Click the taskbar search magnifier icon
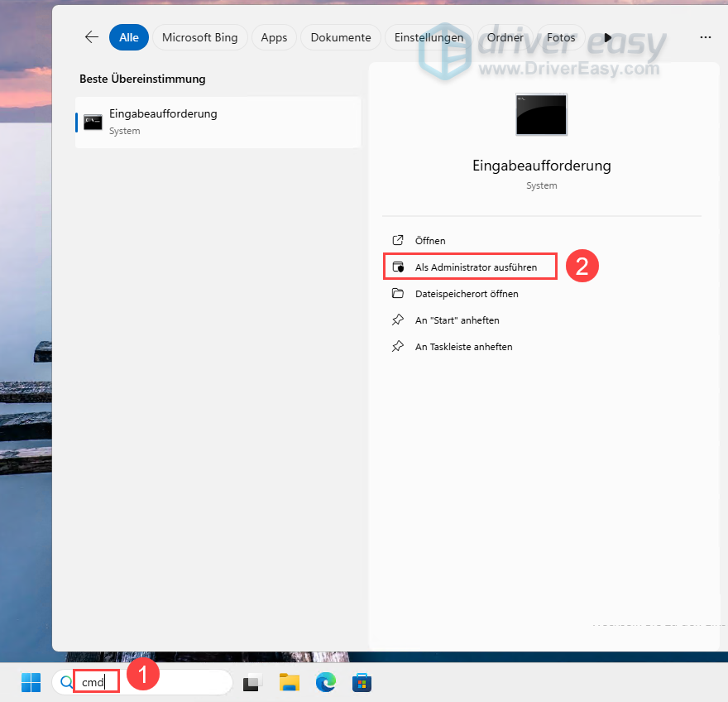 (x=66, y=682)
